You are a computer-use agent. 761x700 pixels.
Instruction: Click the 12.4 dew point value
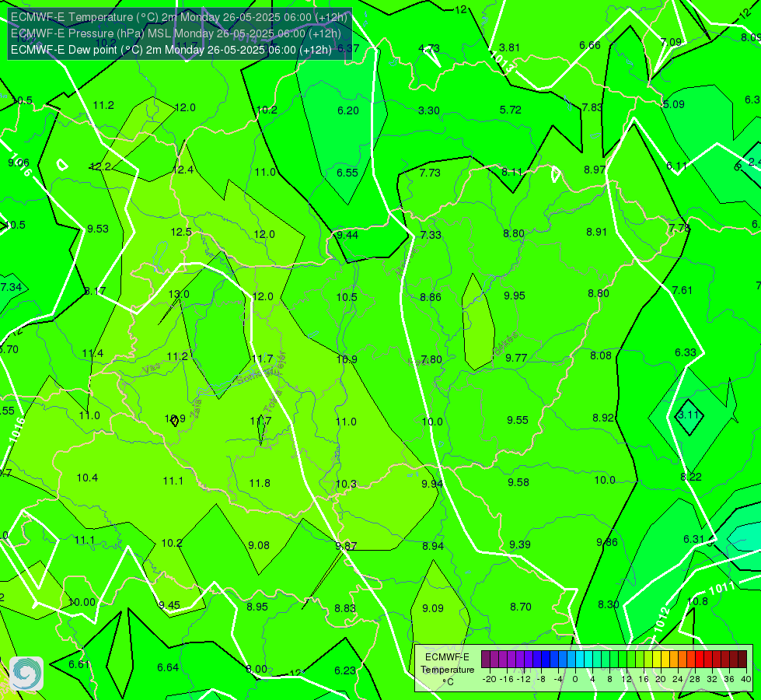coord(183,170)
